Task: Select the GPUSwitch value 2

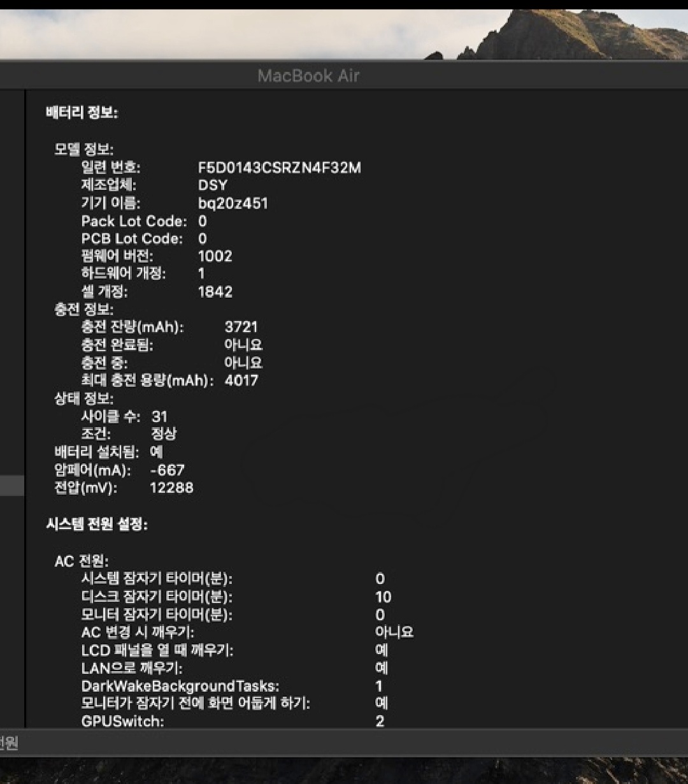Action: pos(380,722)
